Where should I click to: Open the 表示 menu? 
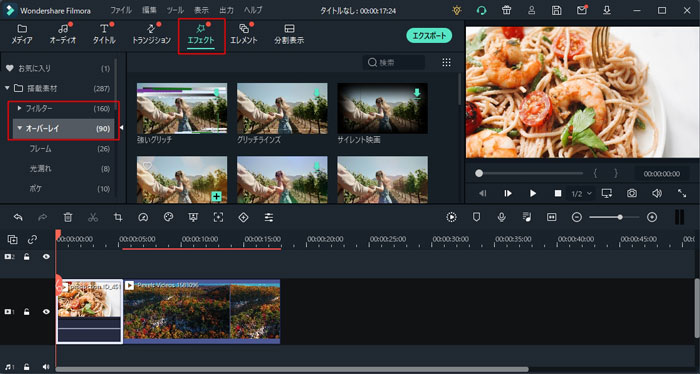point(201,10)
